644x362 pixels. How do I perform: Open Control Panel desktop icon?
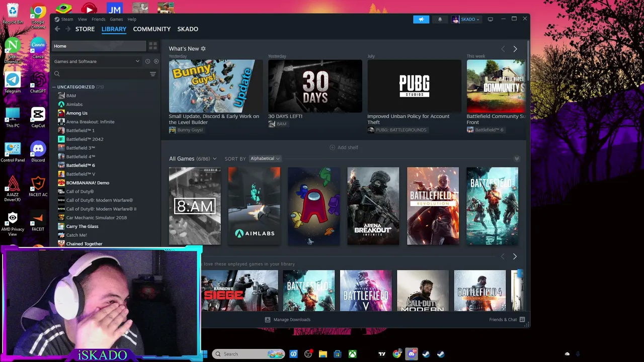(13, 152)
